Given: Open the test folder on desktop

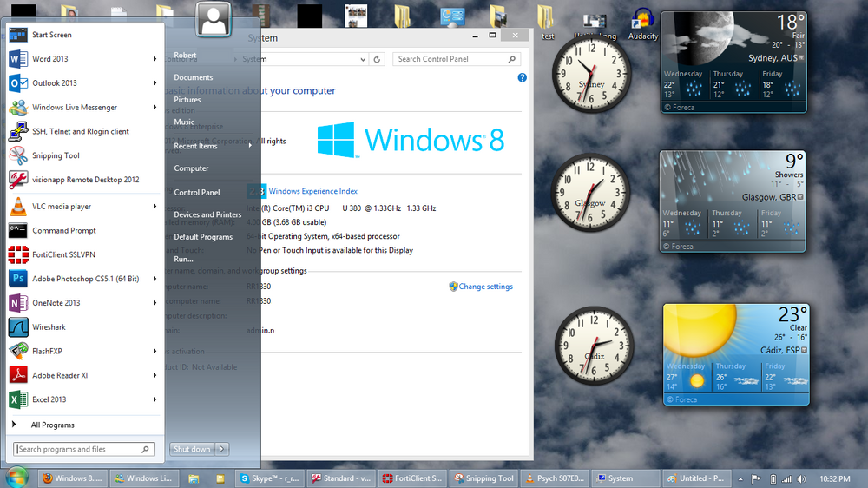Looking at the screenshot, I should coord(547,23).
